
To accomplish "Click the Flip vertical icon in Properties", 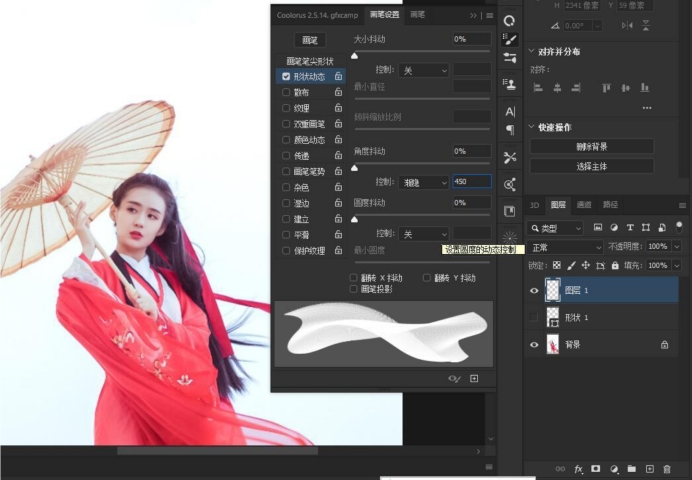I will 646,26.
